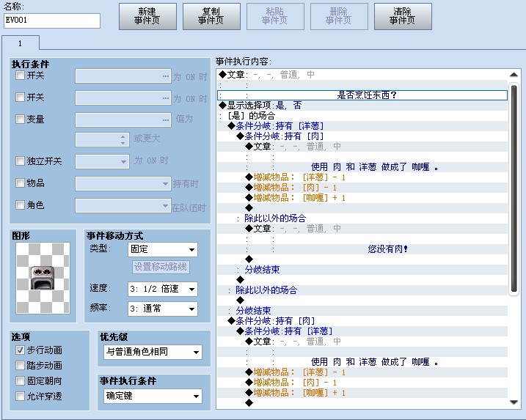
Task: Select the 显示选择项:是, 否 command
Action: [x=362, y=106]
